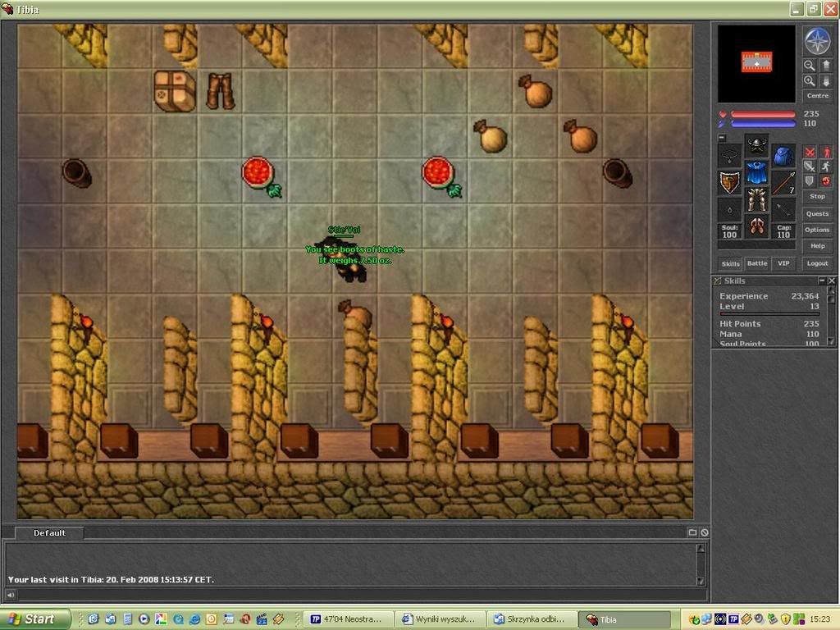Click the level progress bar in Skills

[x=769, y=314]
